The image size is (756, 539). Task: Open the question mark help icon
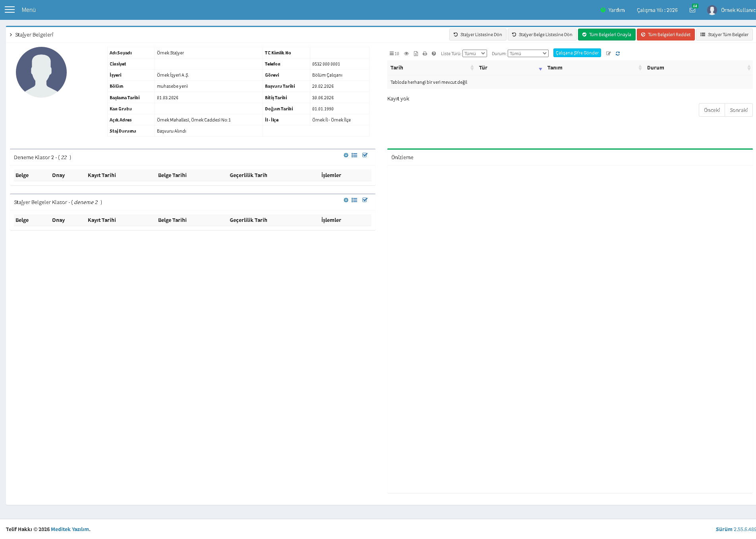434,54
